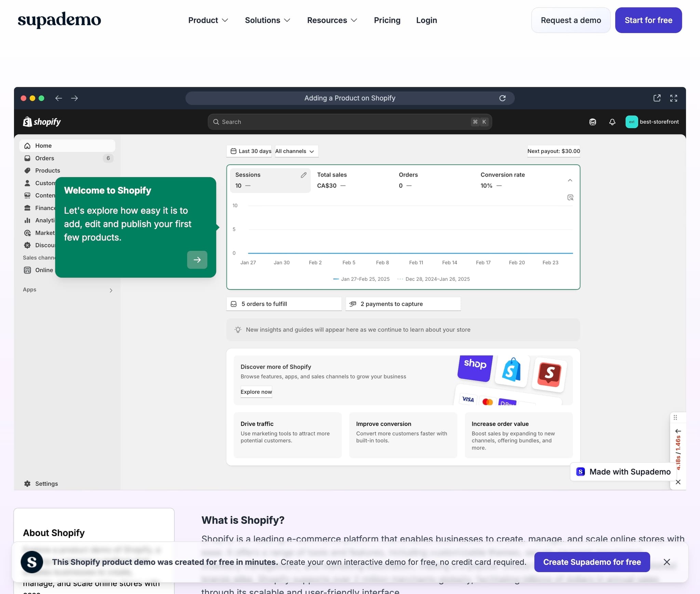Open the Online Store sales channel
Viewport: 700px width, 594px height.
(43, 270)
